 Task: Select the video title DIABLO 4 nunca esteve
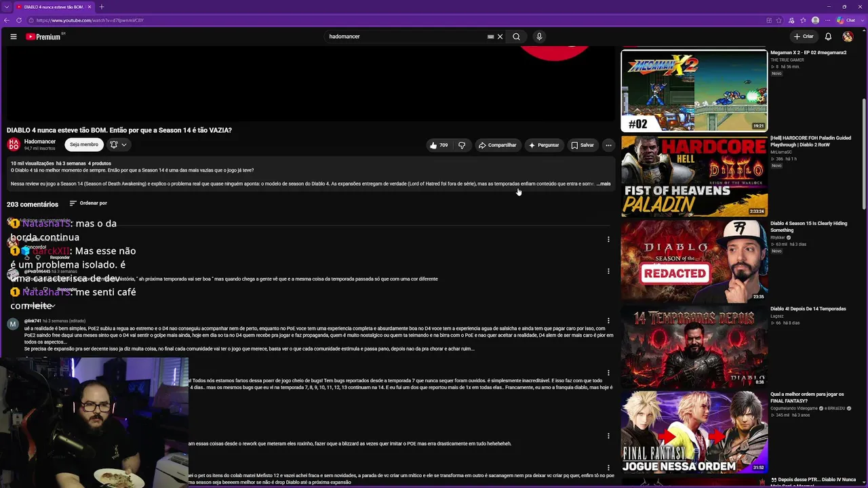[x=119, y=130]
